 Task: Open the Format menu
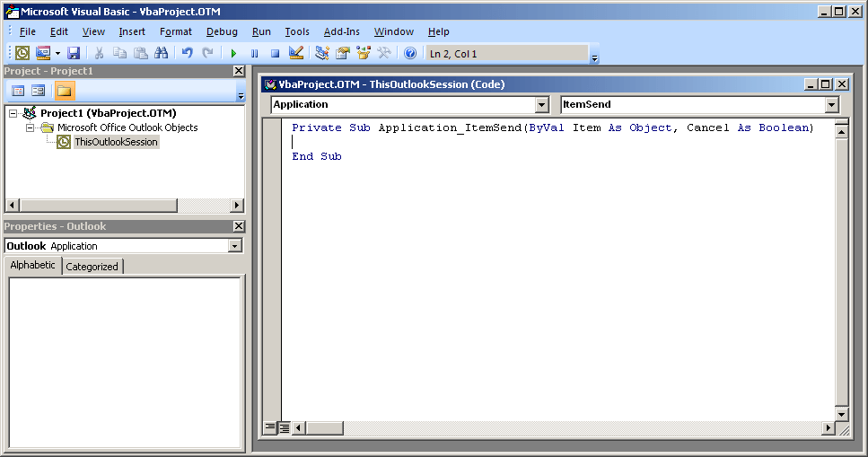coord(175,31)
